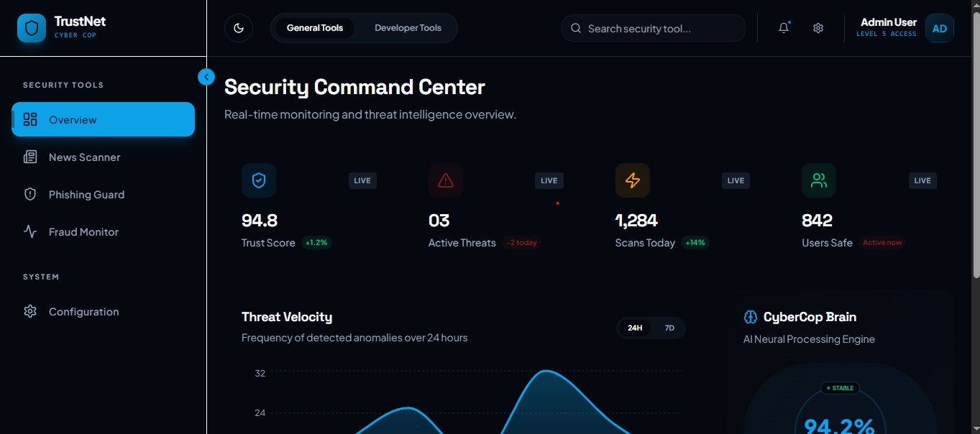The height and width of the screenshot is (434, 980).
Task: Select the Fraud Monitor waveform icon
Action: 29,231
